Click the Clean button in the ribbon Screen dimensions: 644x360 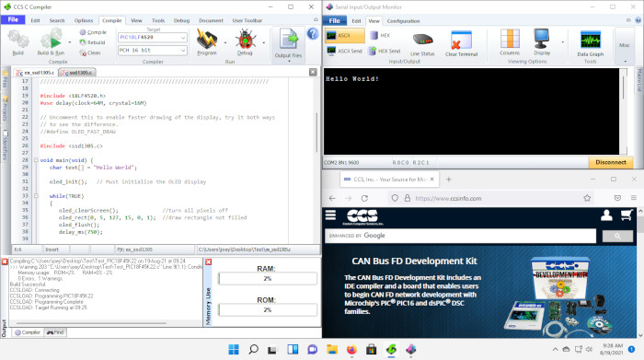point(90,52)
